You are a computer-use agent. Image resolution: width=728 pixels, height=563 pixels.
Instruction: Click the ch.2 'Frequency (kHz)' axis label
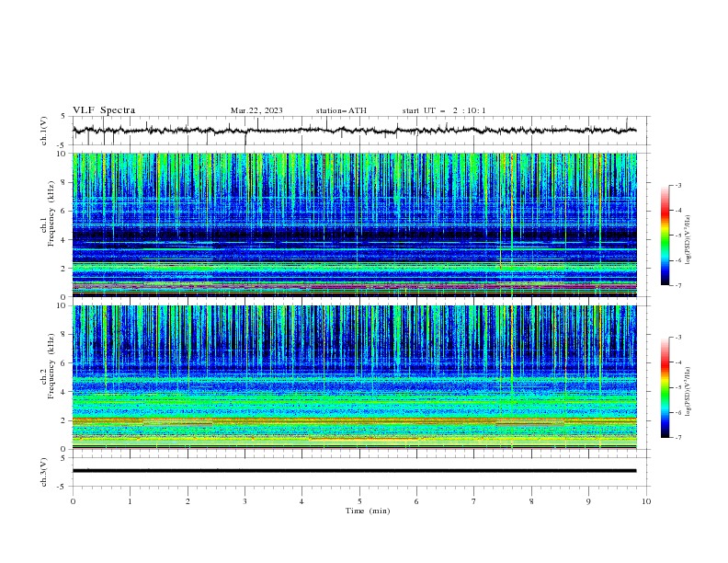click(x=51, y=364)
